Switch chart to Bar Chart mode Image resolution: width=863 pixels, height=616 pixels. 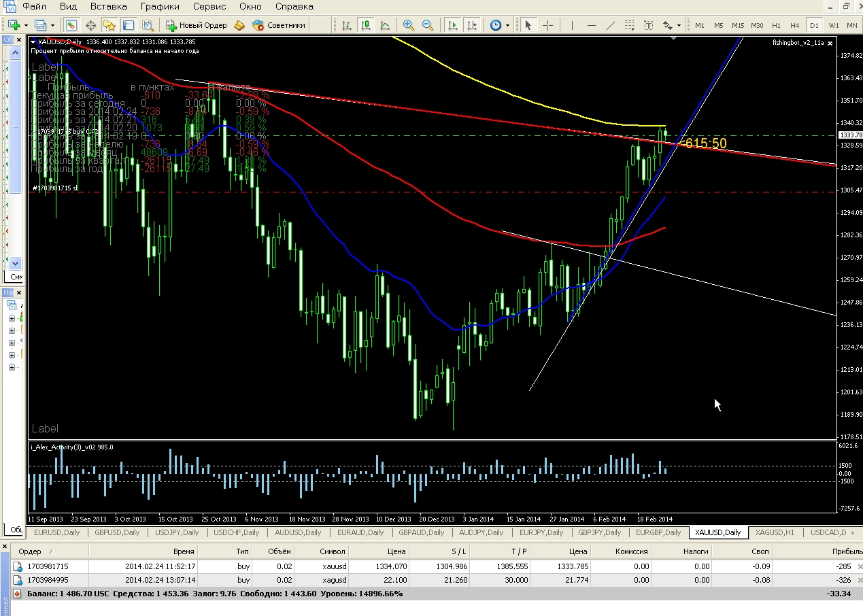347,25
